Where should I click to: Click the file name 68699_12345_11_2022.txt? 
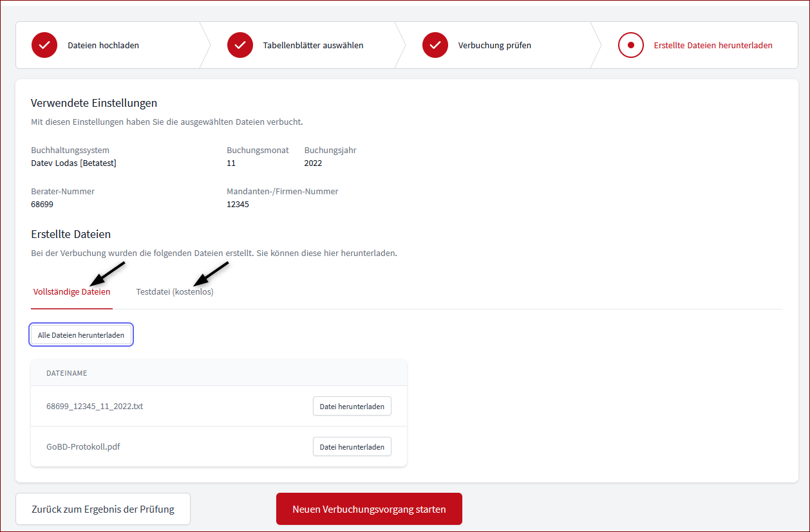[95, 407]
